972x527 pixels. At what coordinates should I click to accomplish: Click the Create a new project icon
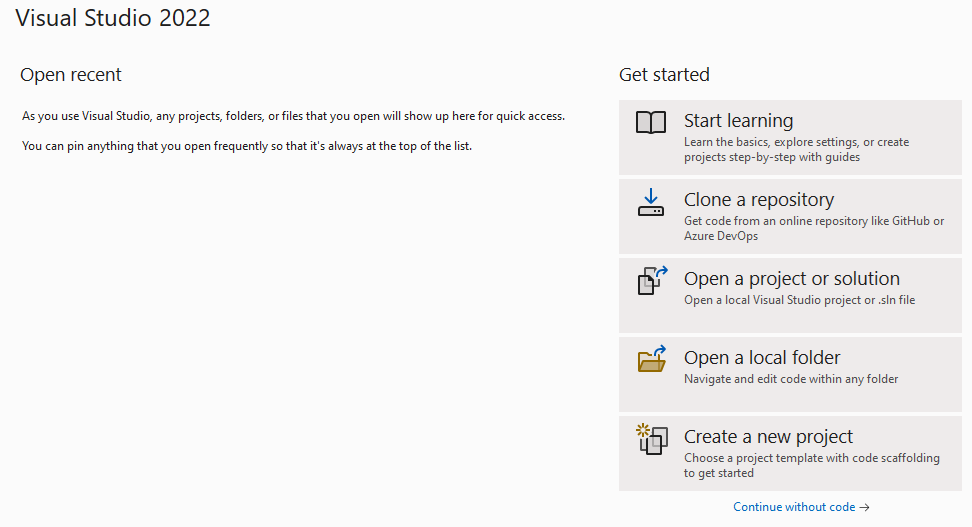[652, 438]
